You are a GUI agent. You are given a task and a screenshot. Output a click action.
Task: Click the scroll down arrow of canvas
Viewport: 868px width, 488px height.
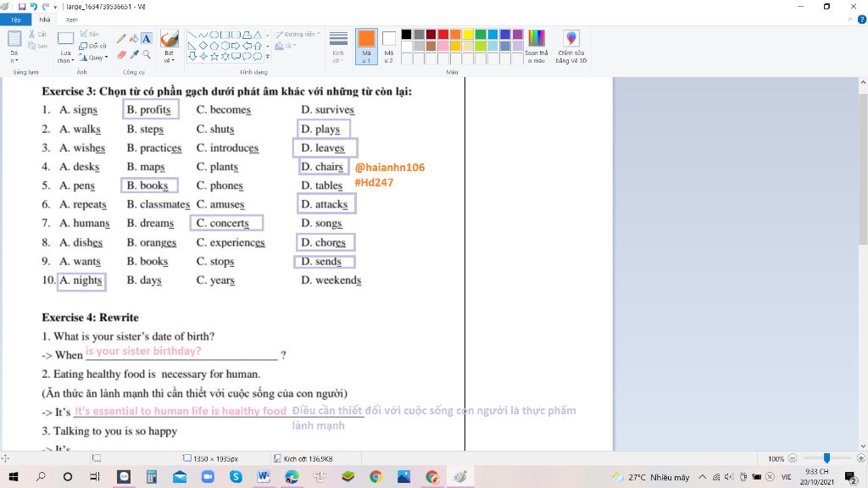pyautogui.click(x=863, y=446)
